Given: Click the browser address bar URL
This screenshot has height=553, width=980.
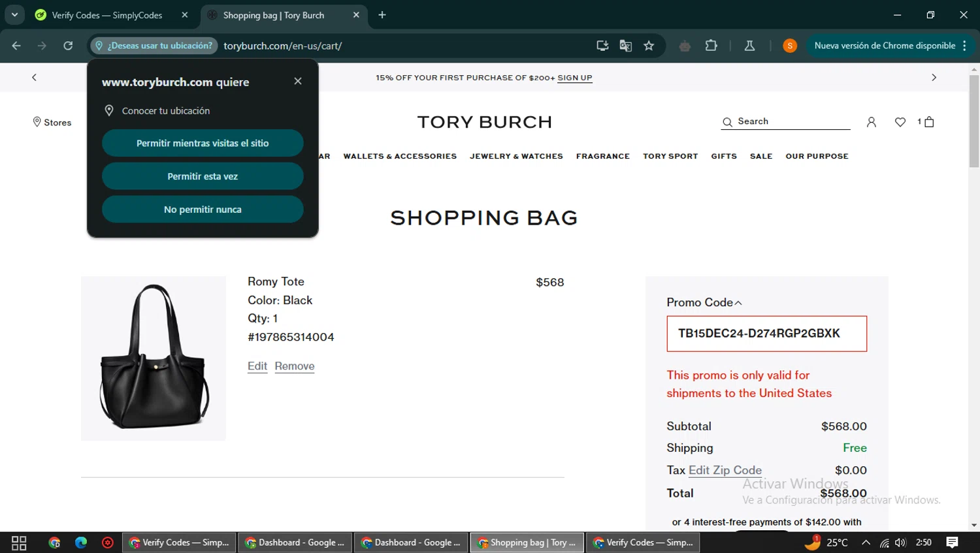Looking at the screenshot, I should click(x=282, y=46).
